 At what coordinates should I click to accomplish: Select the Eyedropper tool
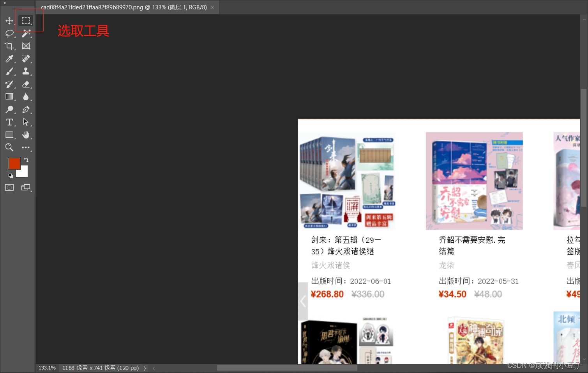click(9, 59)
